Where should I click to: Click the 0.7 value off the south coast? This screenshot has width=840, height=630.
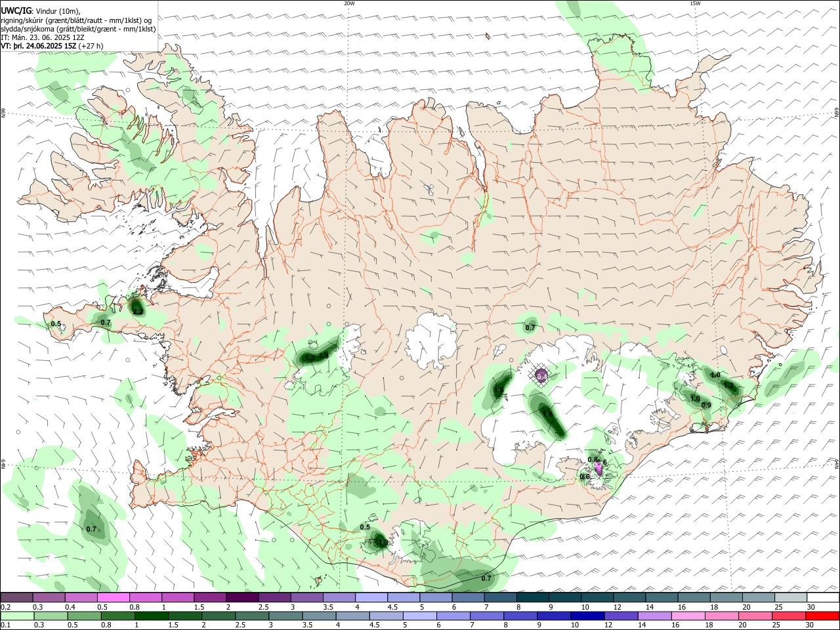486,578
